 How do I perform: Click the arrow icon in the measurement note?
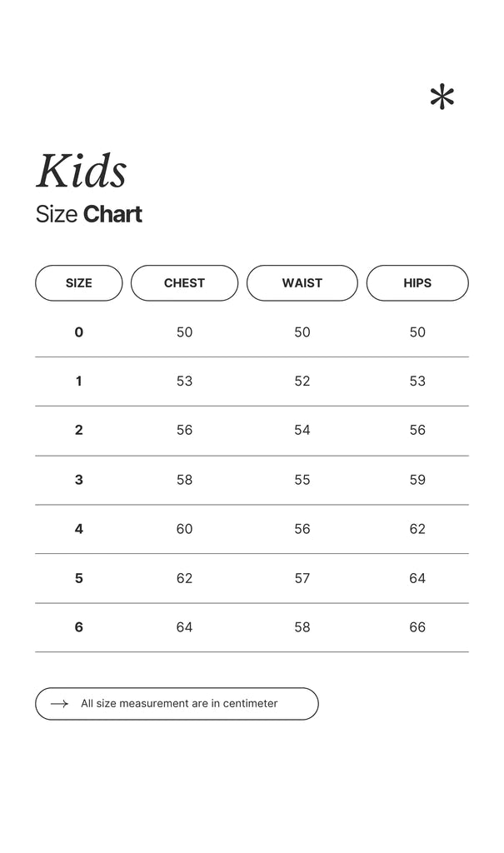59,704
